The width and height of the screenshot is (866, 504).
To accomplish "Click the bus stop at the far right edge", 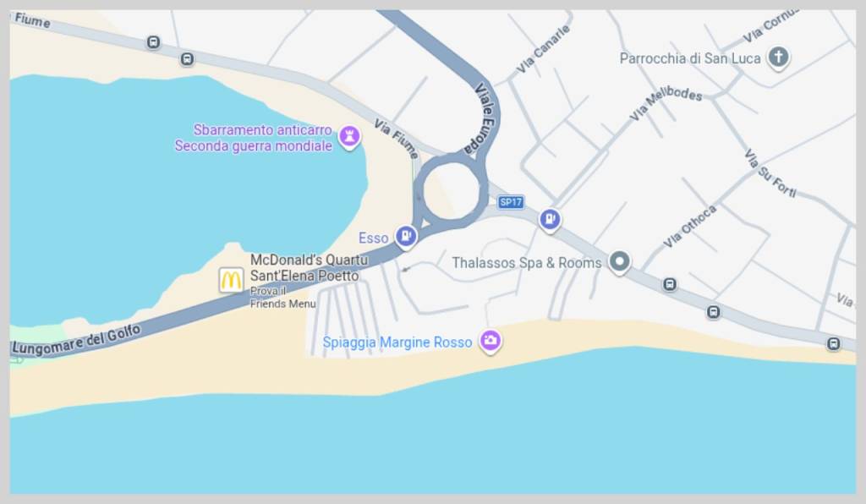I will tap(833, 344).
